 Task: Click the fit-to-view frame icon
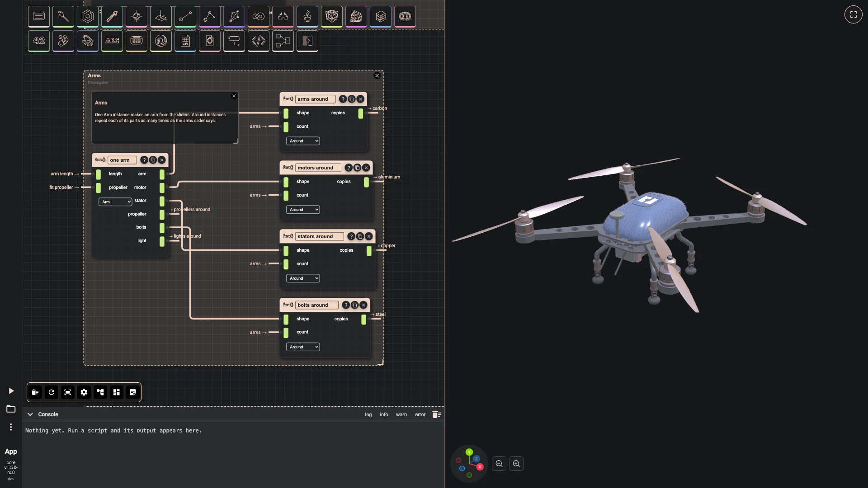click(68, 392)
